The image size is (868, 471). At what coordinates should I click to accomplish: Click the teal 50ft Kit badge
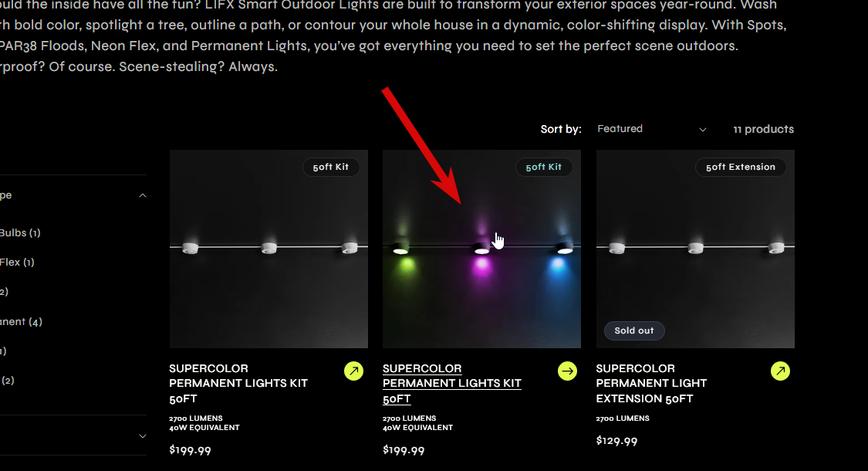coord(544,167)
